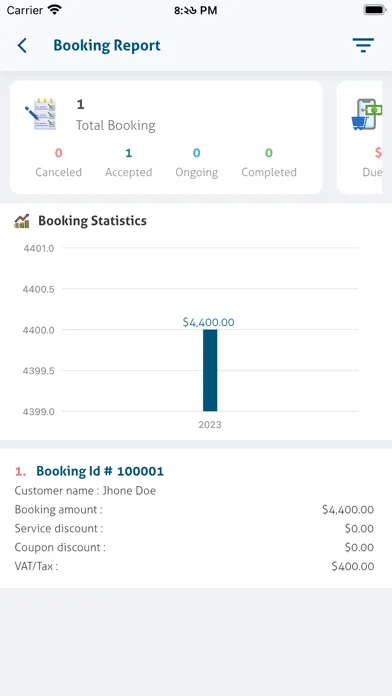Click the 2023 bar in chart
Image resolution: width=392 pixels, height=696 pixels.
[210, 370]
